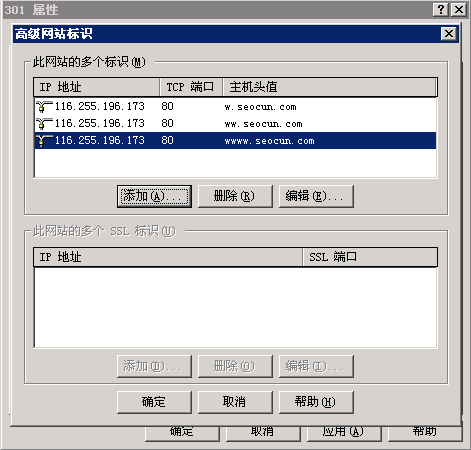Close the 301 属性 window
Image resolution: width=471 pixels, height=450 pixels.
point(459,9)
